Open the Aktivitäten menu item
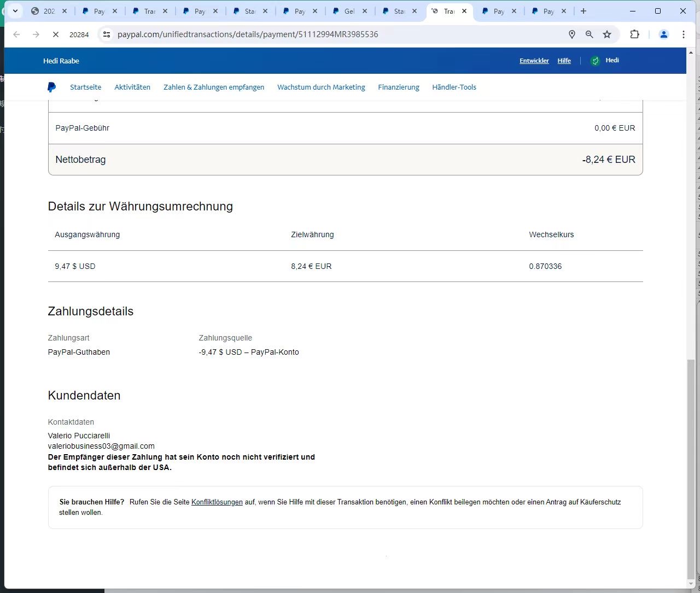Viewport: 700px width, 593px height. [x=132, y=87]
